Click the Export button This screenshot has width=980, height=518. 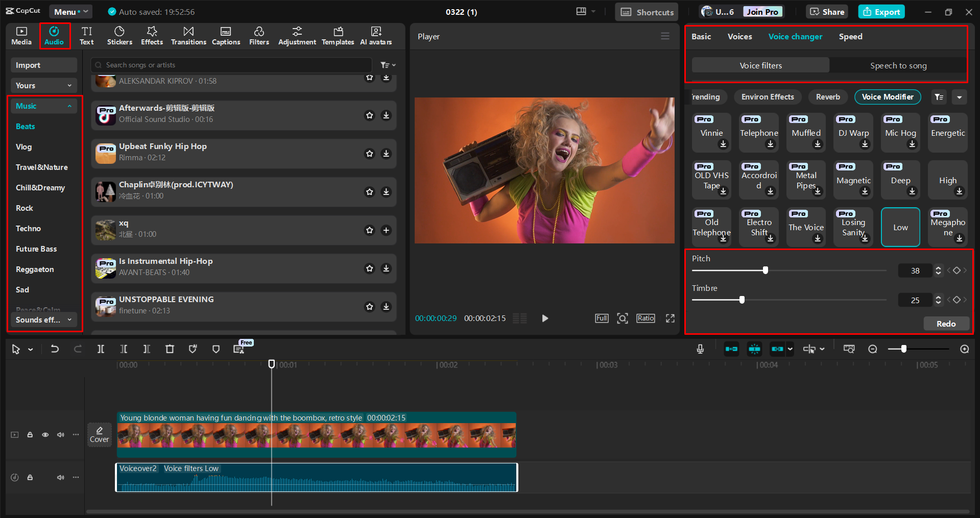[881, 12]
